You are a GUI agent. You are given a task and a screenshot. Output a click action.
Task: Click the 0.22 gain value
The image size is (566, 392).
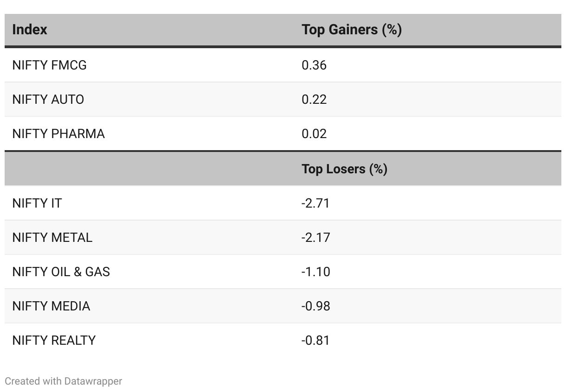coord(314,100)
